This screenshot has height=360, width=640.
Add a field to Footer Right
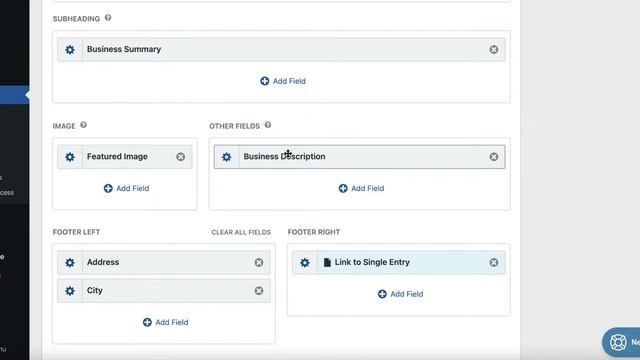[x=400, y=294]
